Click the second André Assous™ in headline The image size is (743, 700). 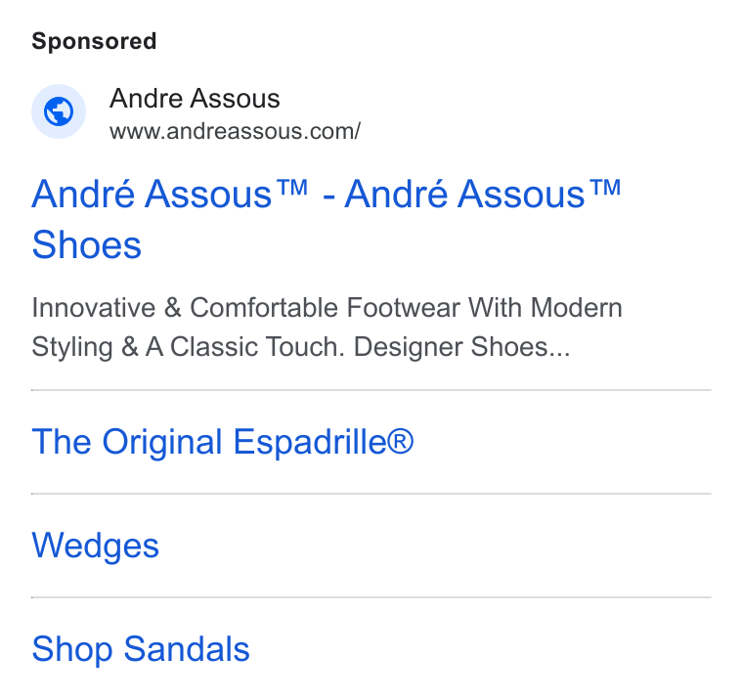tap(483, 194)
